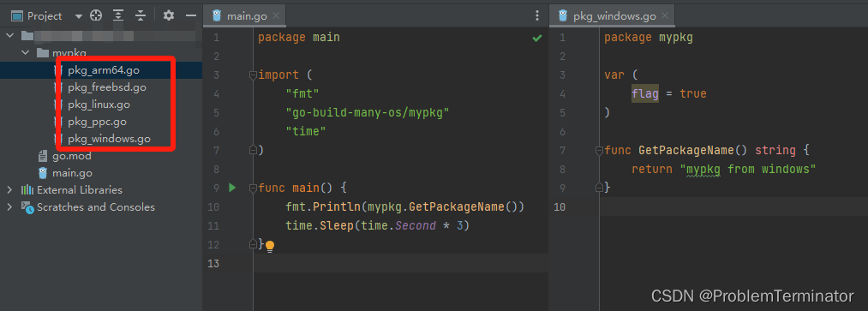The width and height of the screenshot is (868, 311).
Task: Click the External Libraries icon
Action: [27, 190]
